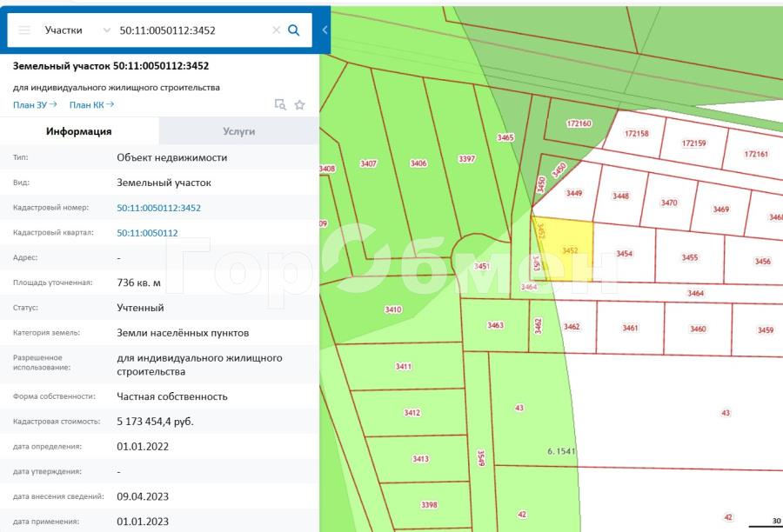Select parcel 172160 on the map
Screen dimensions: 783x532
click(x=579, y=123)
